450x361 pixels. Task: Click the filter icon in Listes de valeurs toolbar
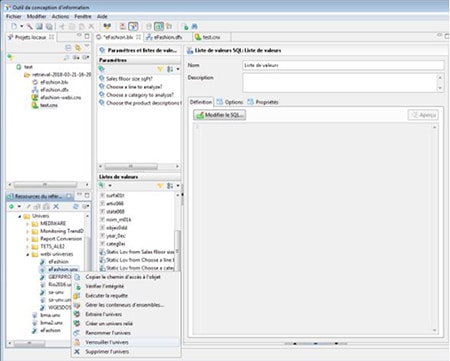coord(160,186)
